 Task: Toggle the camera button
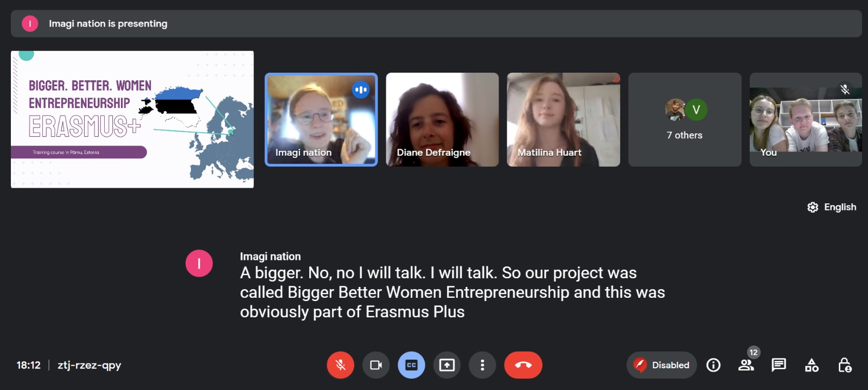[375, 365]
